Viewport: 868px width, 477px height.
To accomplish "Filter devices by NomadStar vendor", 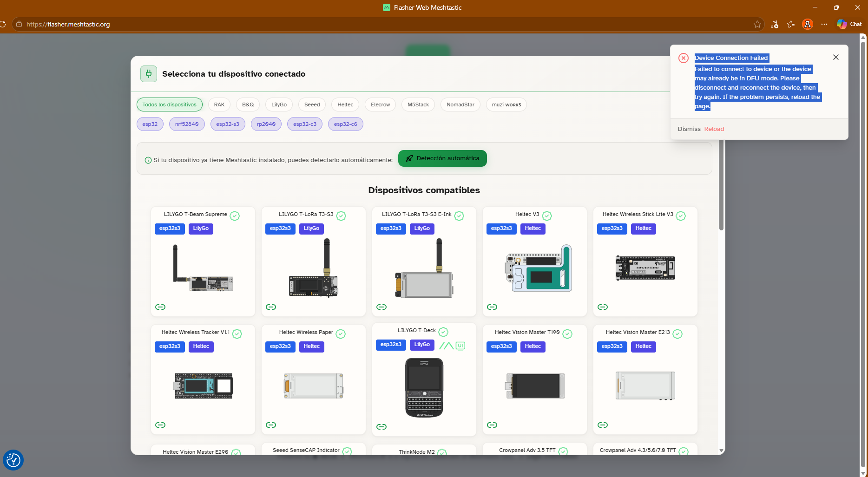I will (x=460, y=105).
